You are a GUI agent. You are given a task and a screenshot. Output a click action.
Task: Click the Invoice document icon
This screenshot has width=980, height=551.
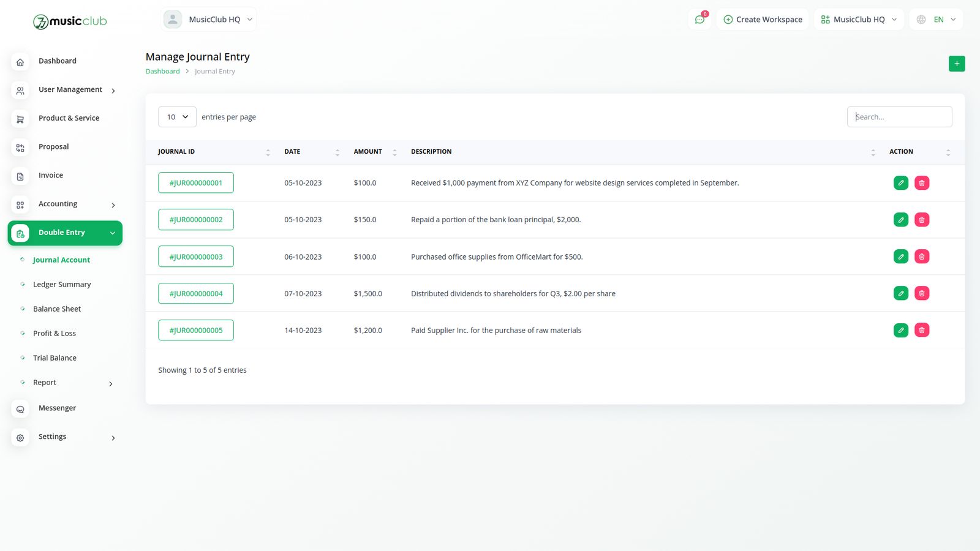pyautogui.click(x=20, y=176)
